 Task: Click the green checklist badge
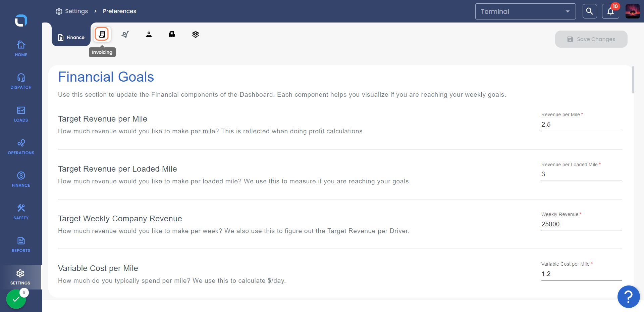tap(16, 299)
